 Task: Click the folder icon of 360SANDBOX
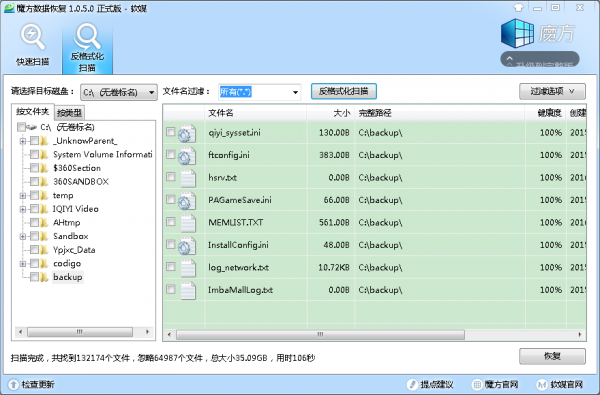pos(45,181)
